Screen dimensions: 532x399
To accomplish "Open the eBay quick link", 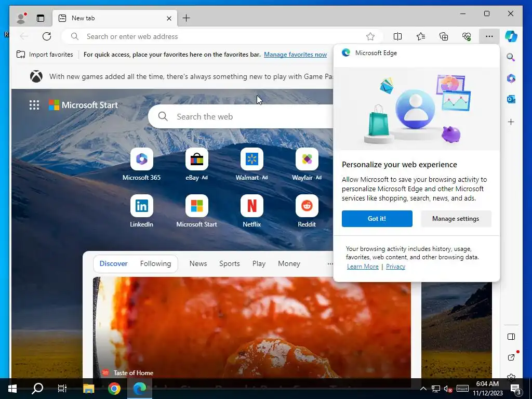I will pyautogui.click(x=197, y=164).
